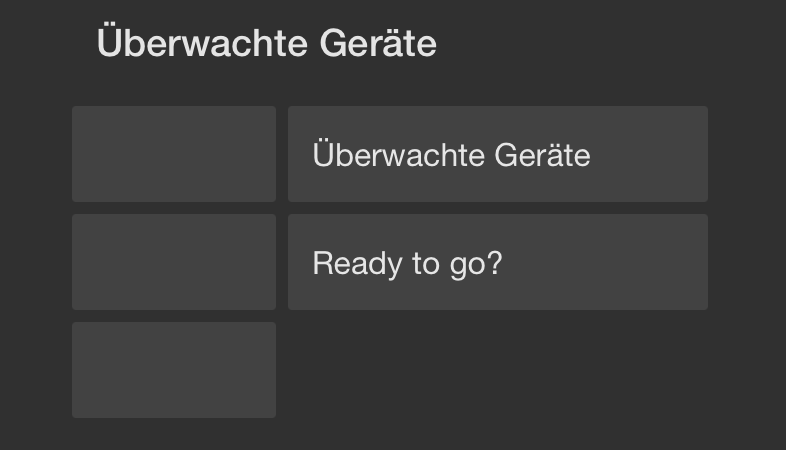The height and width of the screenshot is (450, 786).
Task: Click the "Überwachte Geräte" page heading
Action: tap(266, 44)
